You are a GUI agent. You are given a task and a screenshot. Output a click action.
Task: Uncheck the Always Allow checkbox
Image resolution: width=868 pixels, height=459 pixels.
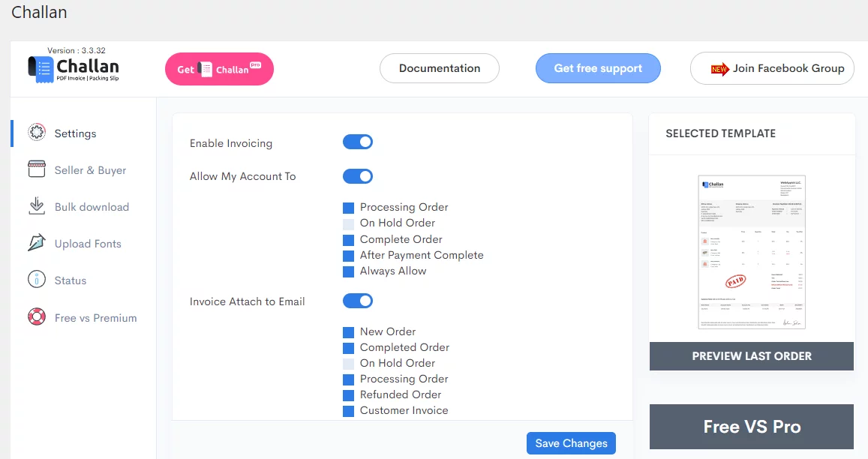[x=348, y=271]
